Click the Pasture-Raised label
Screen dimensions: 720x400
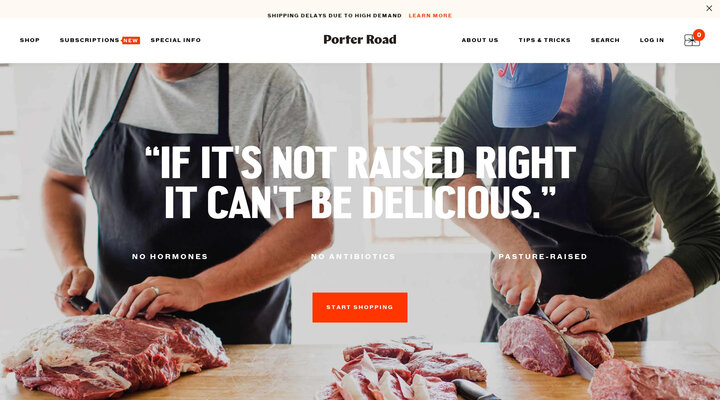coord(543,257)
